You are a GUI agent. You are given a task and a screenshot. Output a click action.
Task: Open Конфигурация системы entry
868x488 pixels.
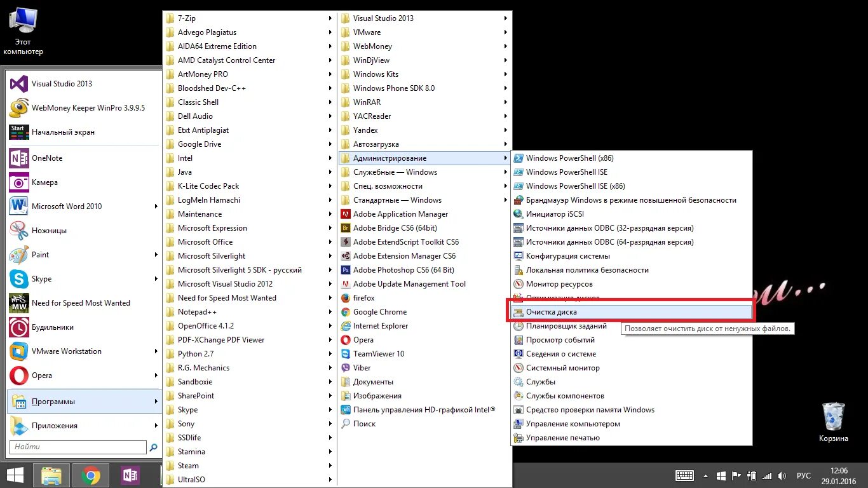coord(632,256)
